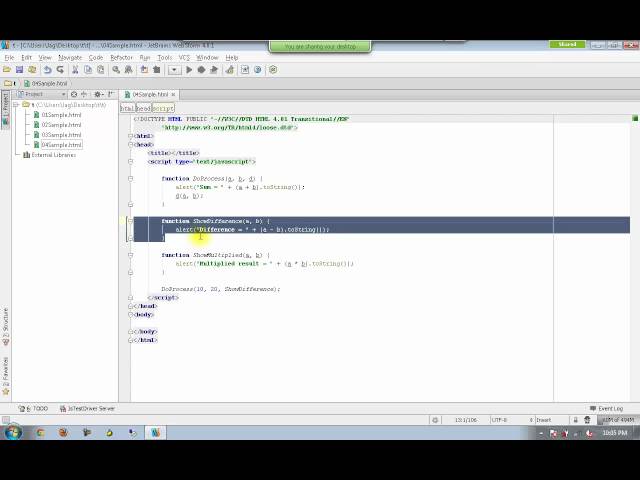Click the green Run play icon
This screenshot has height=480, width=640.
point(189,70)
